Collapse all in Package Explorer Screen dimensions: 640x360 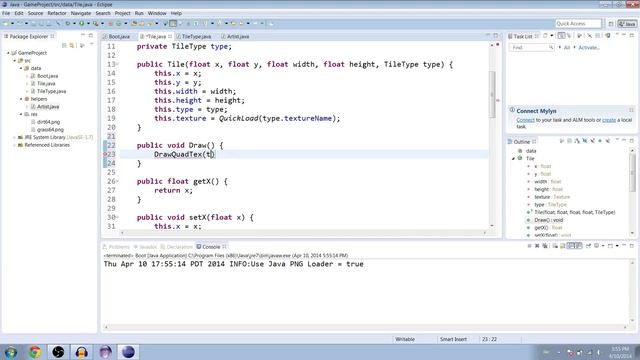[x=64, y=45]
